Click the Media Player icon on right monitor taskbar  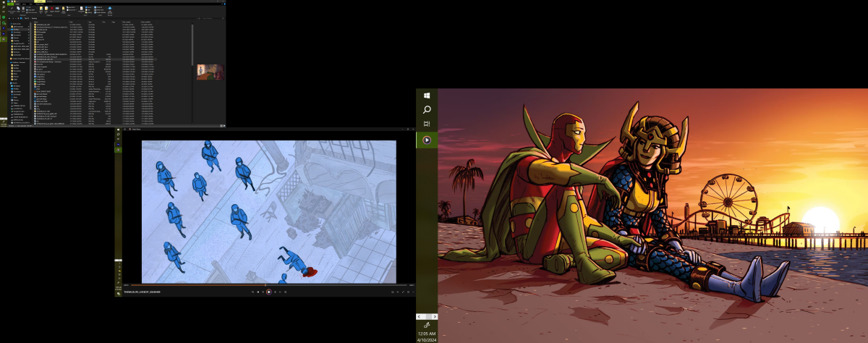coord(427,140)
